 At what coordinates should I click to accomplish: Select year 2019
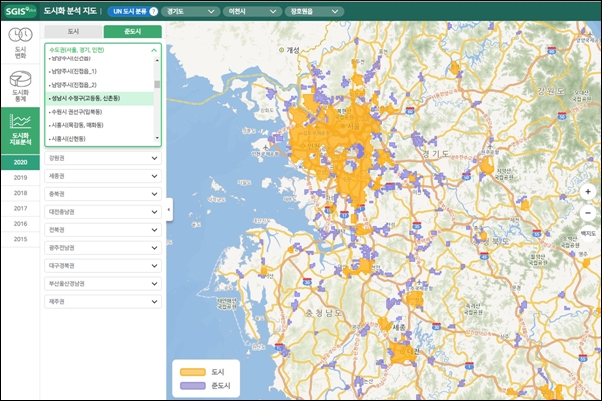[x=20, y=177]
